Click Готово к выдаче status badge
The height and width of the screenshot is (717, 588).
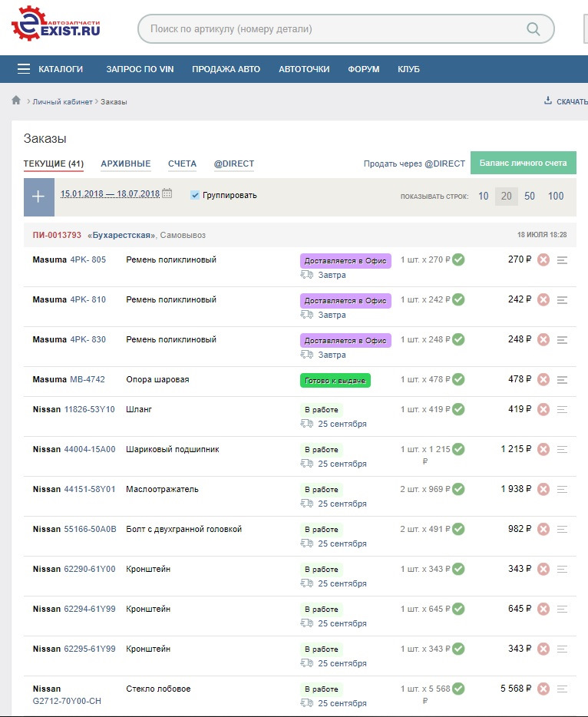pos(335,381)
